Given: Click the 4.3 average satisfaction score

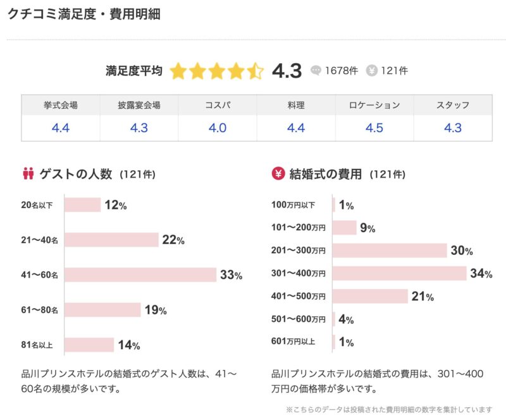Looking at the screenshot, I should [x=287, y=71].
